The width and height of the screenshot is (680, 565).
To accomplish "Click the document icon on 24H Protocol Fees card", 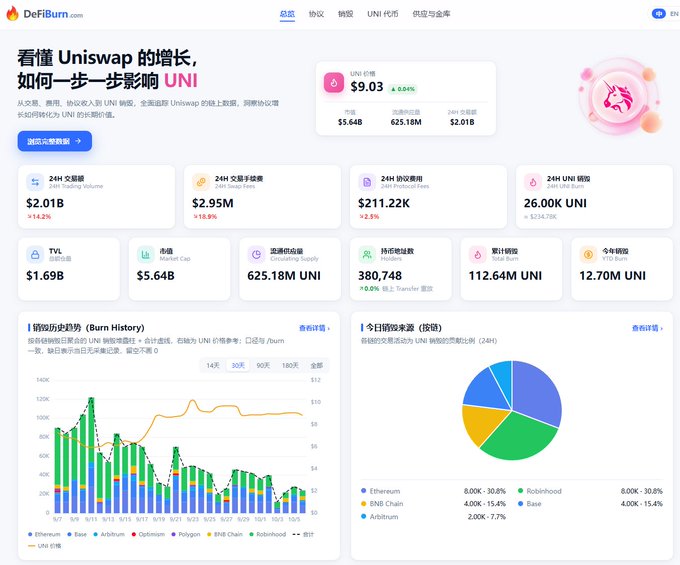I will click(367, 182).
